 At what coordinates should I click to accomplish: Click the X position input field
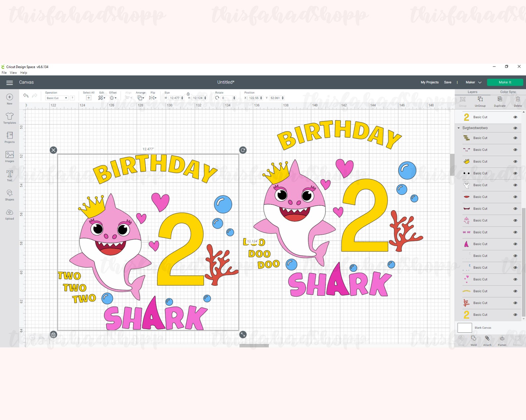tap(254, 98)
